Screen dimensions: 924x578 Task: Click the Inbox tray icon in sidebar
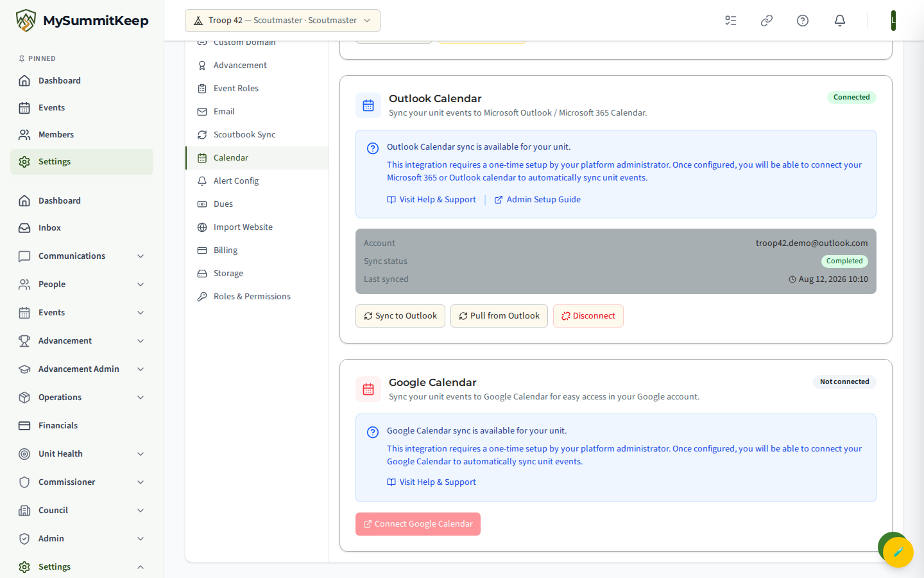[x=24, y=228]
